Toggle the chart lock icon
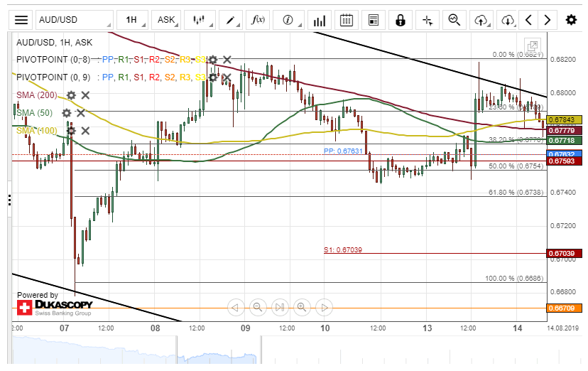The height and width of the screenshot is (371, 588). 400,20
